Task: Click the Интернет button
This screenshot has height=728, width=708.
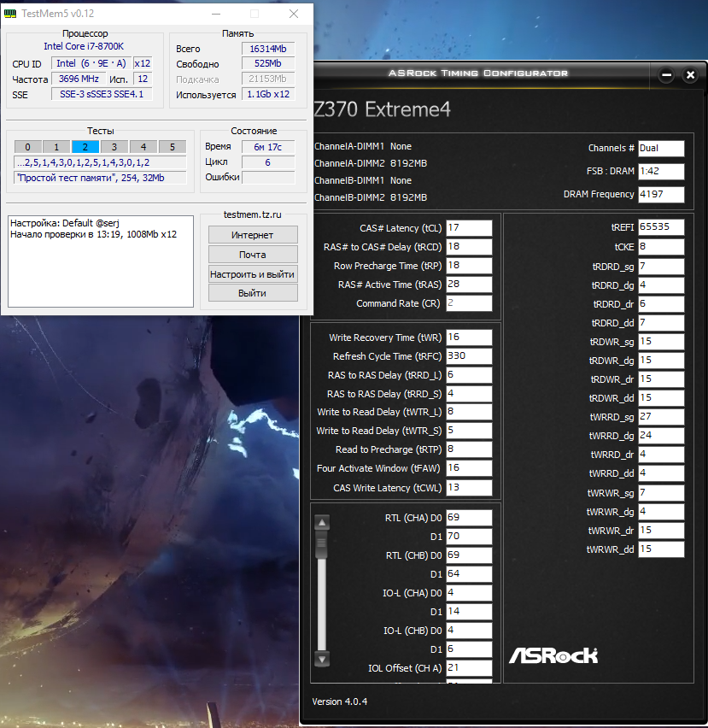Action: 253,235
